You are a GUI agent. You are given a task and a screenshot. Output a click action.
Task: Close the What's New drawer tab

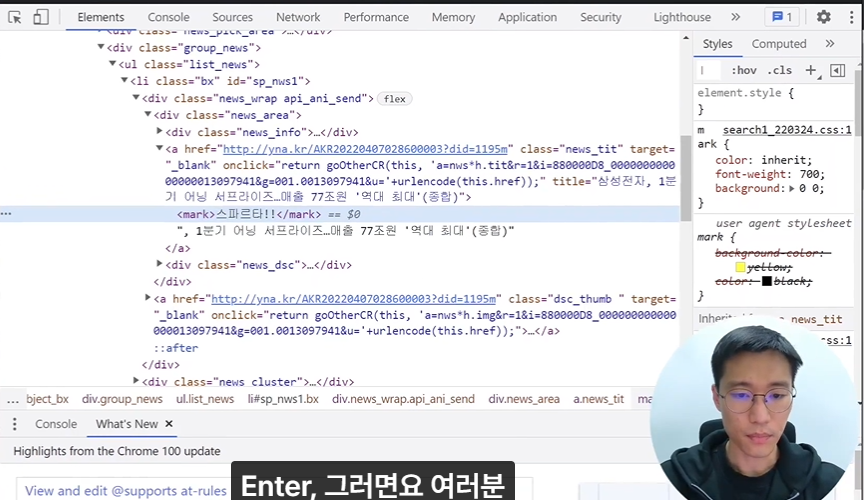click(x=169, y=423)
